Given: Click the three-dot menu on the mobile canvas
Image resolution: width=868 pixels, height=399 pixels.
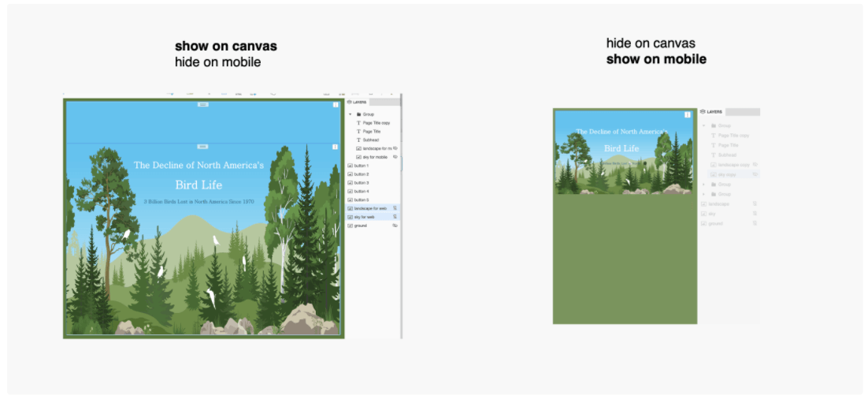Looking at the screenshot, I should [x=687, y=114].
